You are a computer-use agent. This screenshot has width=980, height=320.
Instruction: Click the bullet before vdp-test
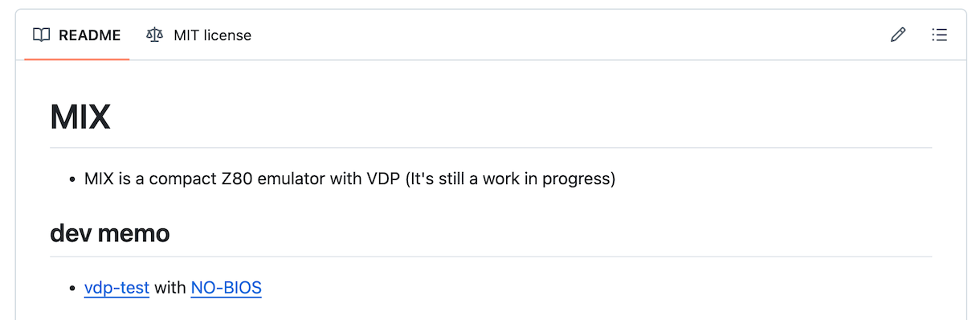tap(72, 288)
